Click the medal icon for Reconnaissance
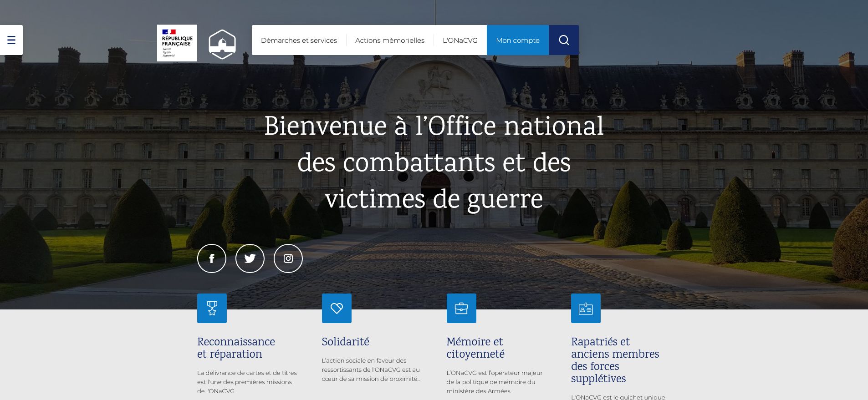The image size is (868, 400). (212, 308)
